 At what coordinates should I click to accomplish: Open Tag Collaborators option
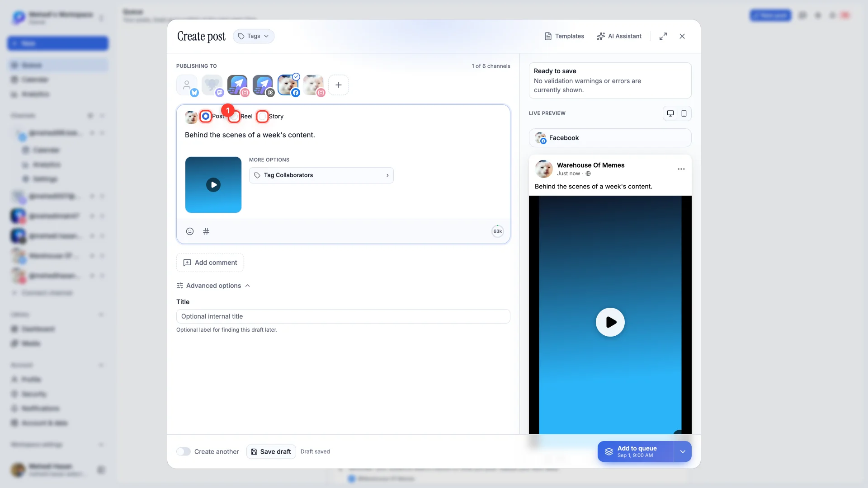pyautogui.click(x=321, y=175)
